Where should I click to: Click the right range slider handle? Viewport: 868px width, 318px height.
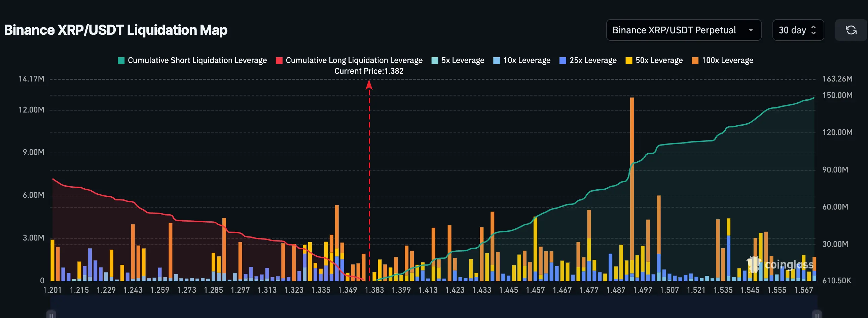[817, 314]
